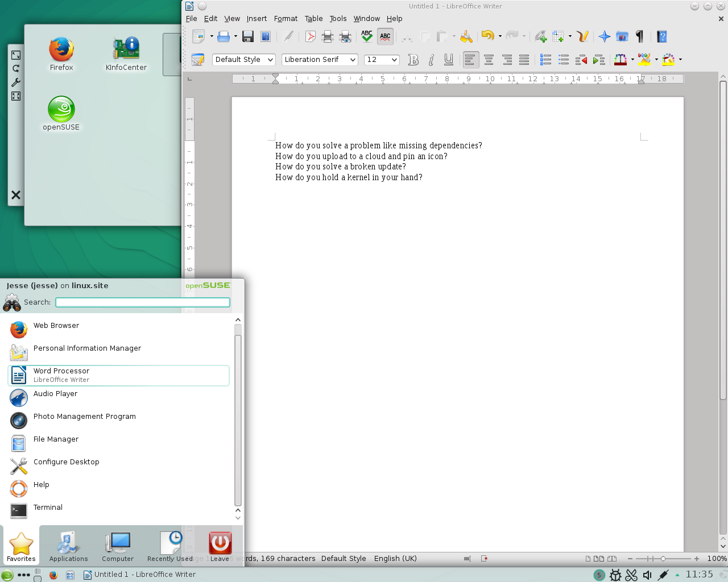728x582 pixels.
Task: Turn on Numbering list icon
Action: pyautogui.click(x=545, y=60)
